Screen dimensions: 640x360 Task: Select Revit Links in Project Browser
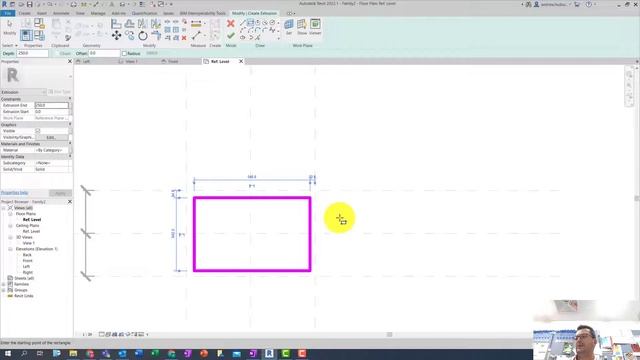tap(24, 296)
